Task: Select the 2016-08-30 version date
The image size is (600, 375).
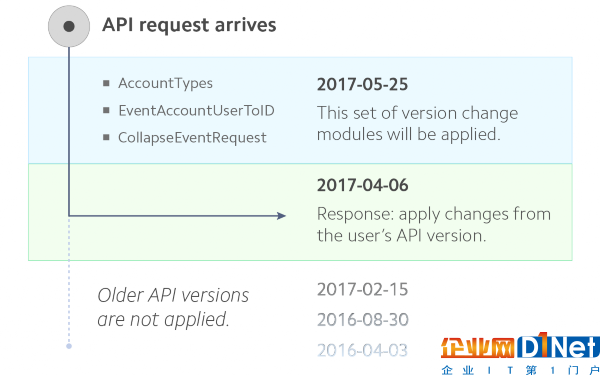Action: 362,320
